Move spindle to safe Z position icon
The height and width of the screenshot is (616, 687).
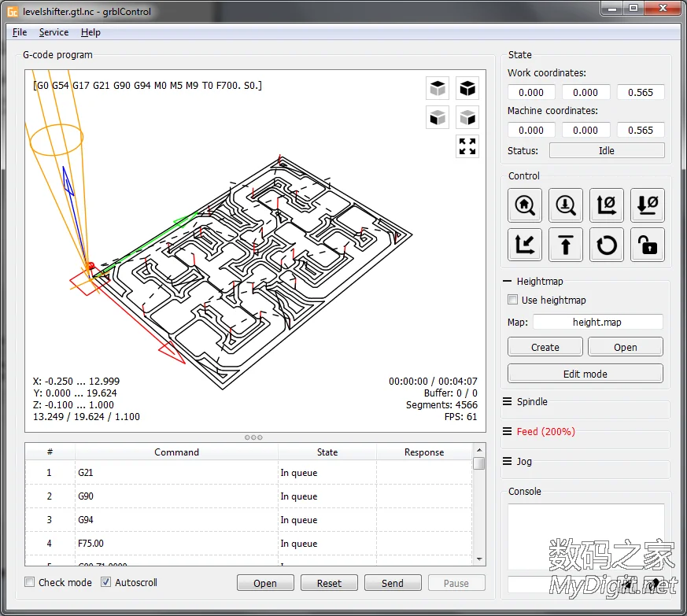[566, 245]
